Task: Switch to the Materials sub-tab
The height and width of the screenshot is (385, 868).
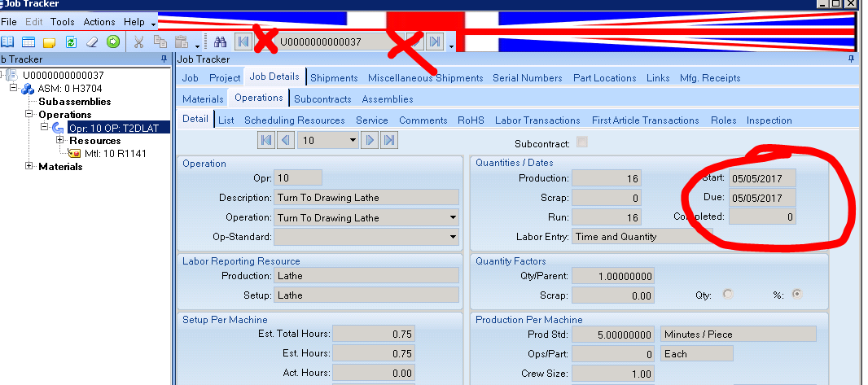Action: click(x=204, y=99)
